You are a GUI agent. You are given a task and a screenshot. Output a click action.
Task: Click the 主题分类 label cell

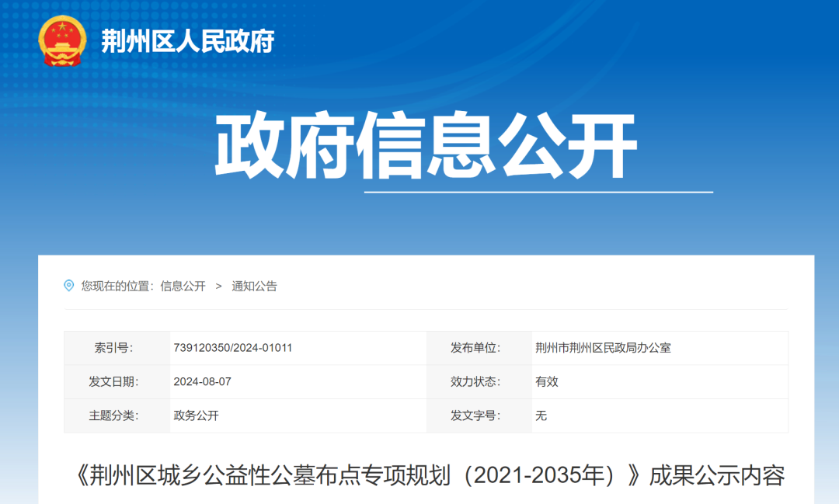coord(113,415)
